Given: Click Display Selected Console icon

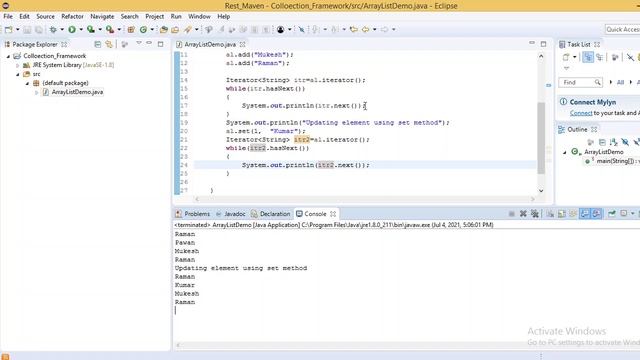Looking at the screenshot, I should click(x=623, y=213).
